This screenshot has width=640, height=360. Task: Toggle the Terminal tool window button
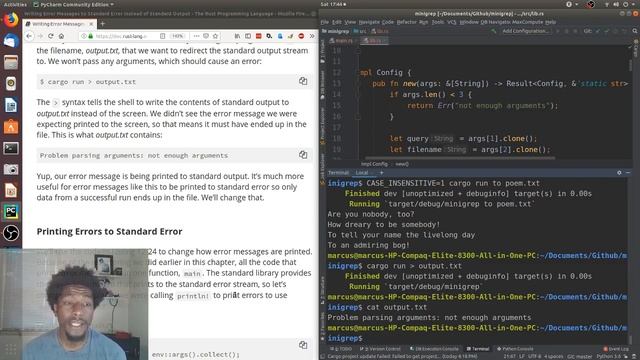click(478, 349)
